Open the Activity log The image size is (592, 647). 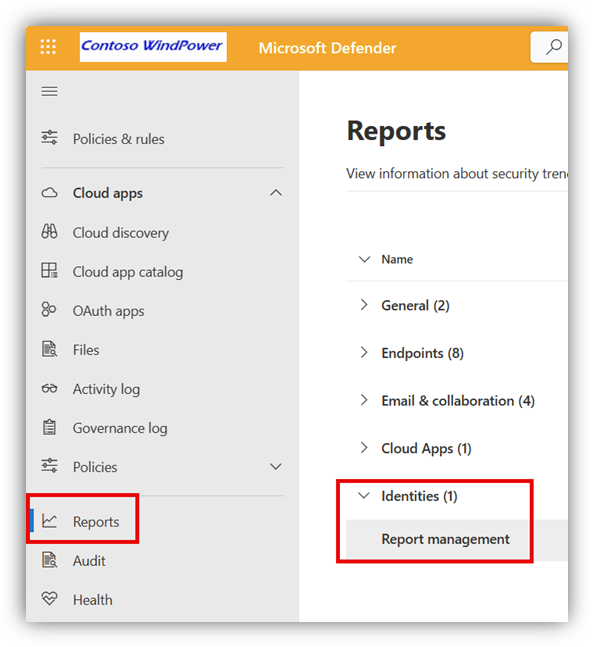point(106,389)
